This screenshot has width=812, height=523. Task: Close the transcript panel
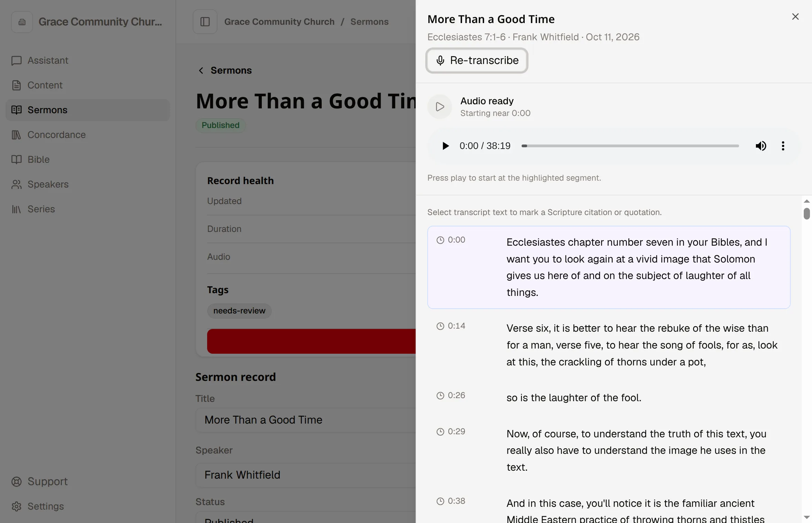795,17
